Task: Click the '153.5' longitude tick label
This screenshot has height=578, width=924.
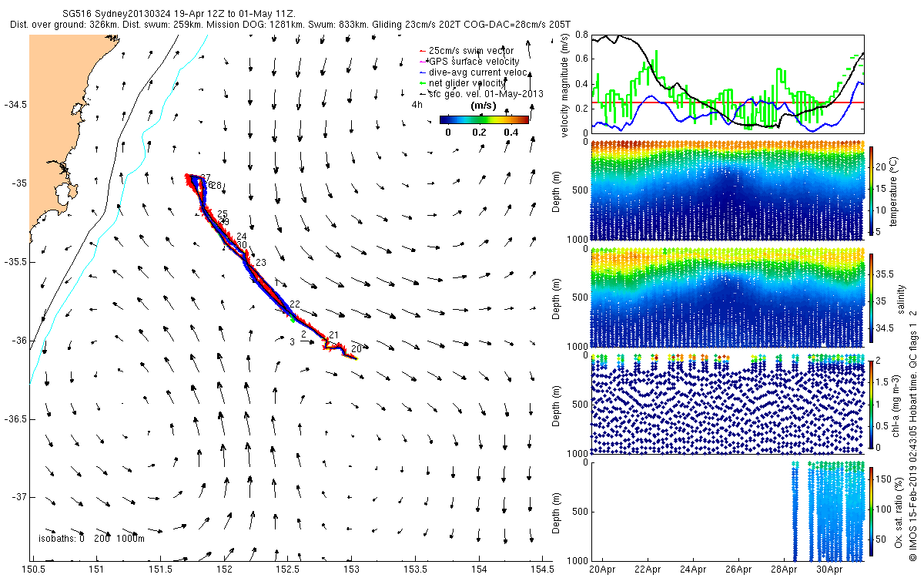Action: point(415,570)
